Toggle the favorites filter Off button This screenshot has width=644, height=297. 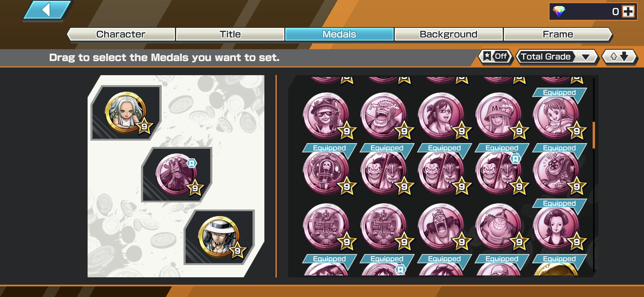pyautogui.click(x=496, y=56)
